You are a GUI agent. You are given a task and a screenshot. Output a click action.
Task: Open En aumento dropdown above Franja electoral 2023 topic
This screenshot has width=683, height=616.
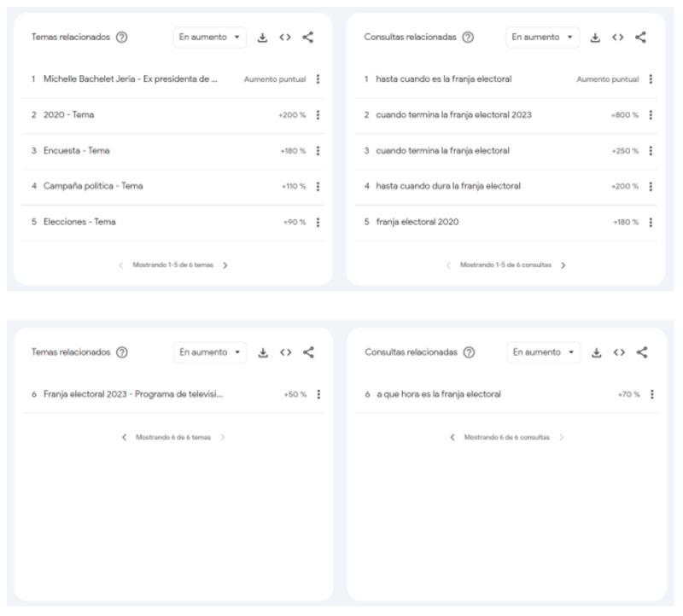pyautogui.click(x=210, y=352)
